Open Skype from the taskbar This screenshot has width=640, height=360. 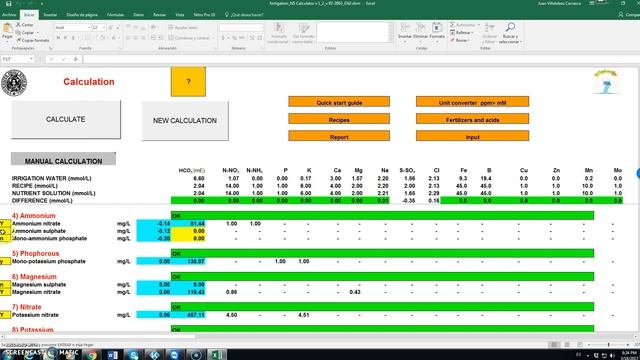(x=133, y=355)
